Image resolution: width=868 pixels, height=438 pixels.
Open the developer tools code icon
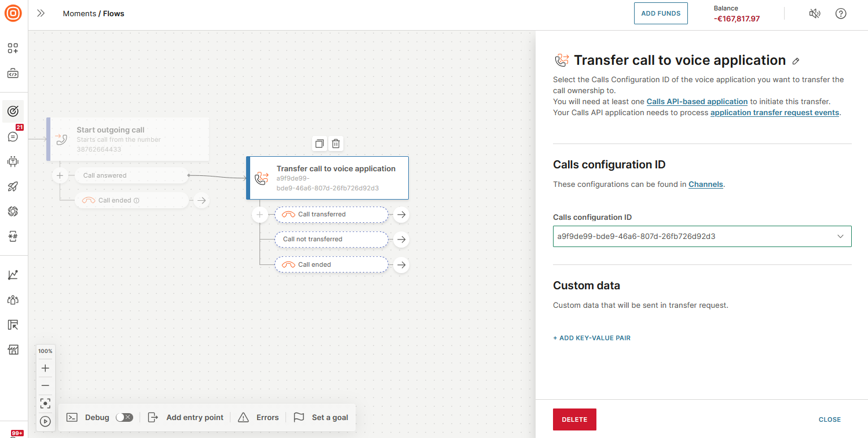coord(13,73)
